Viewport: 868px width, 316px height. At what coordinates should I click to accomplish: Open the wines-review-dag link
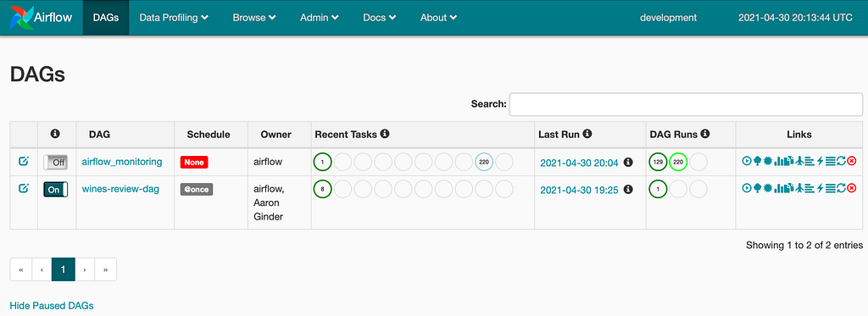click(120, 189)
